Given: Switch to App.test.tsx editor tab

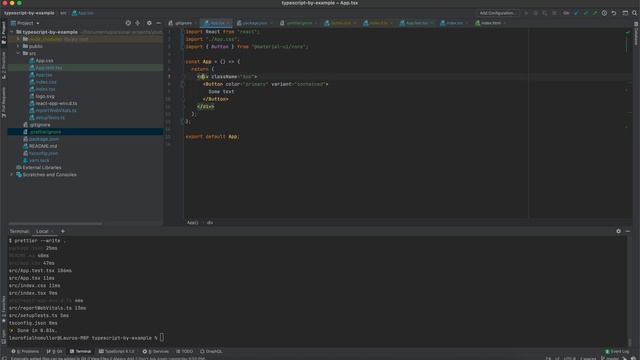Looking at the screenshot, I should click(x=416, y=23).
